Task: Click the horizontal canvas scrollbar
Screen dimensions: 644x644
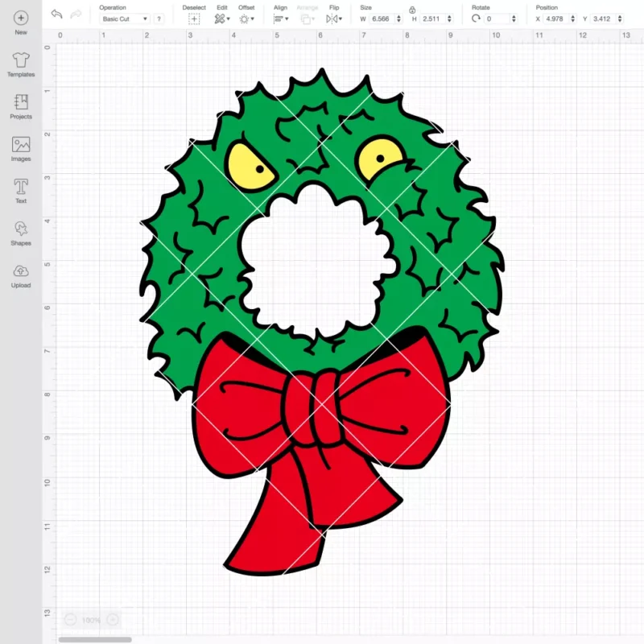Action: (x=95, y=639)
